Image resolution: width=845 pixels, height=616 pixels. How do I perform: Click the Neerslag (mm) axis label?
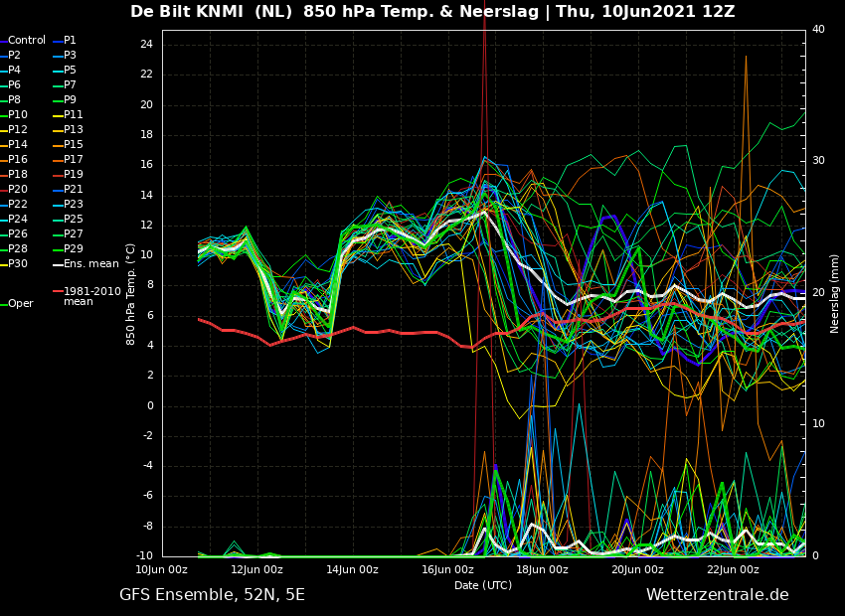click(x=835, y=293)
